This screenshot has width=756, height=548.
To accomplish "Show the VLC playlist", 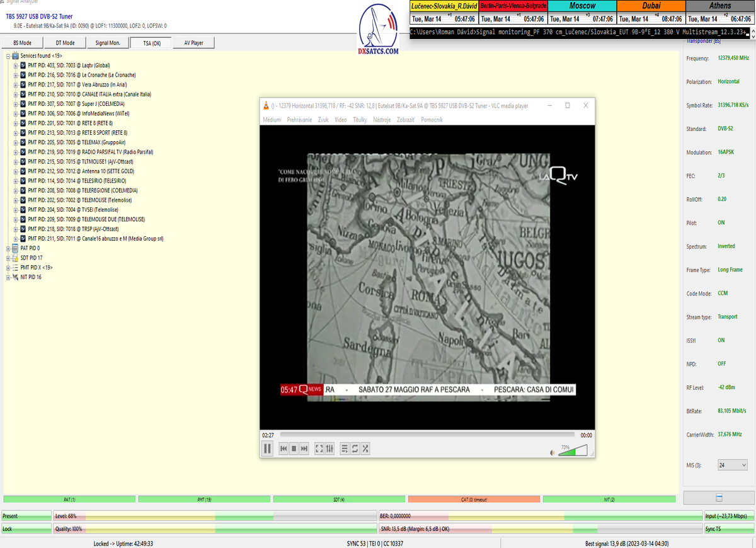I will 344,448.
